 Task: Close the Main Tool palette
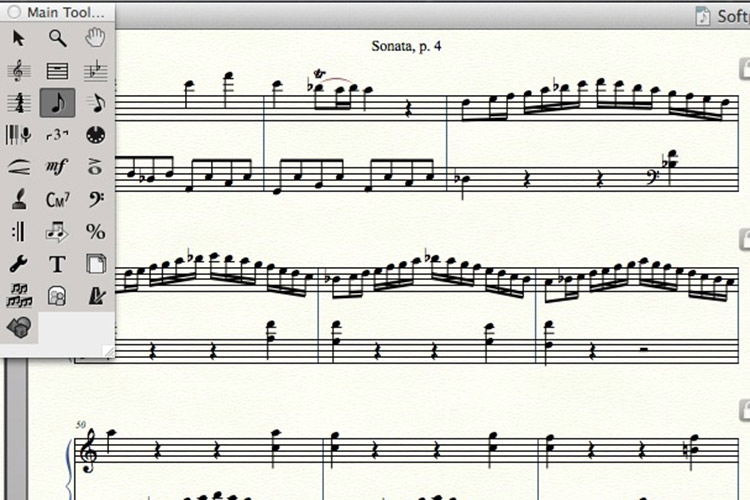14,12
